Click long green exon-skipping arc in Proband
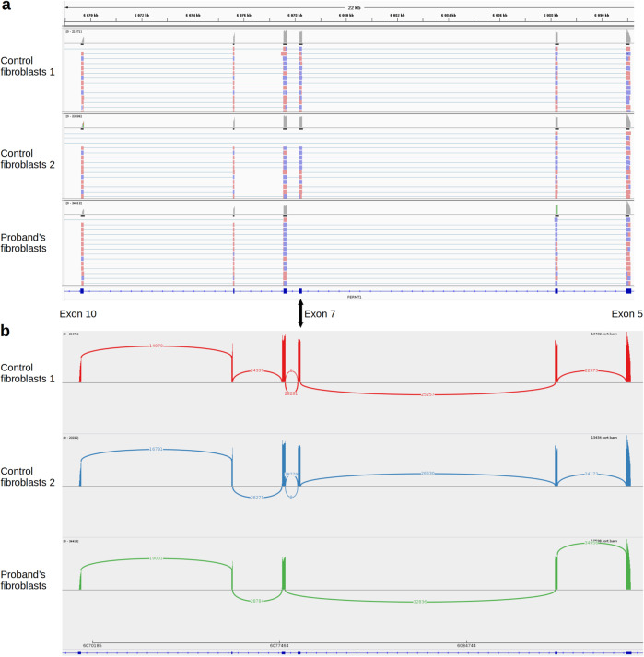Screen dimensions: 644x657 (x=419, y=626)
